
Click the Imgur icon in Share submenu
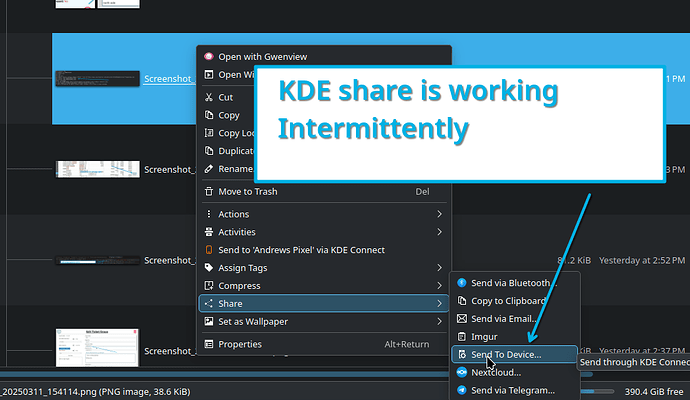coord(462,337)
